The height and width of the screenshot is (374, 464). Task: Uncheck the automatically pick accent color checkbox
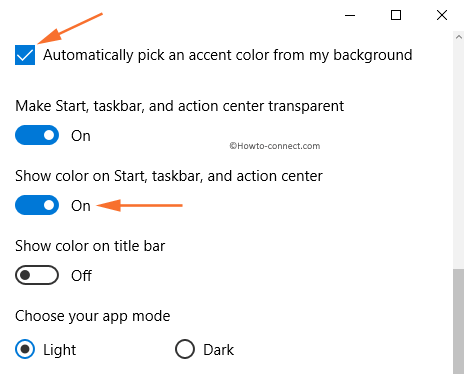click(25, 55)
